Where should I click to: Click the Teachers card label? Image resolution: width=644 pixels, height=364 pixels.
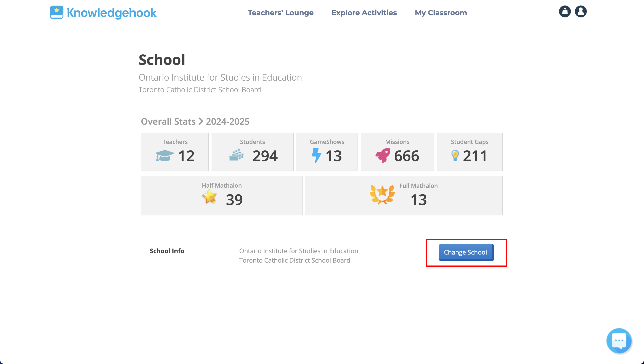[175, 142]
